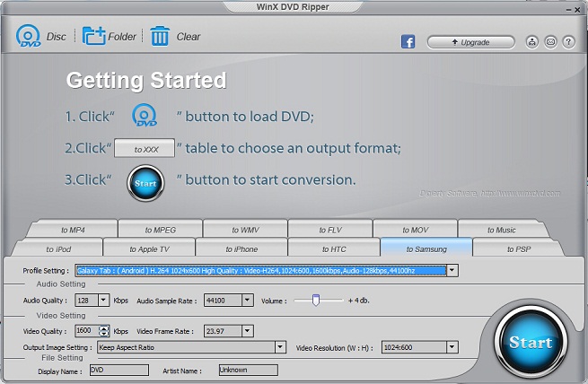
Task: Switch to the to MP4 tab
Action: (x=73, y=230)
